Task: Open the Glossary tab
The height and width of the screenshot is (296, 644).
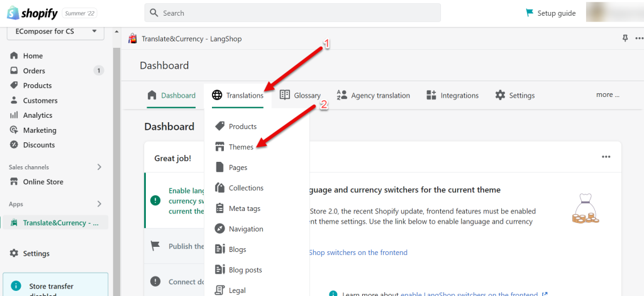Action: (x=300, y=95)
